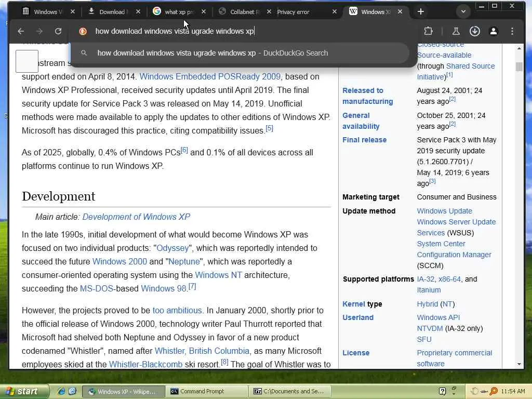Follow the Windows 2000 link
This screenshot has width=532, height=399.
[x=119, y=262]
